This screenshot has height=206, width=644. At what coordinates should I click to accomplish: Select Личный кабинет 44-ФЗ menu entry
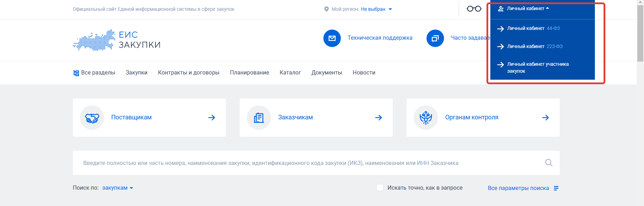[x=533, y=28]
